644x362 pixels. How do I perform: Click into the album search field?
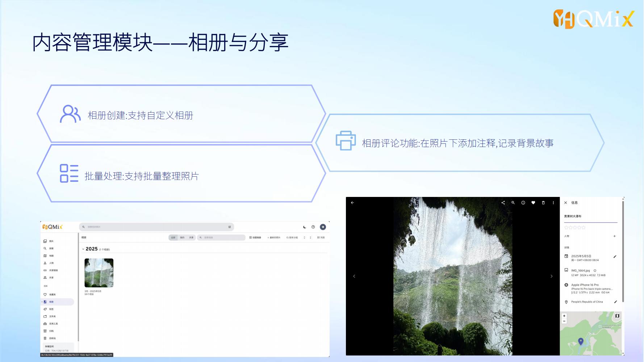point(221,237)
